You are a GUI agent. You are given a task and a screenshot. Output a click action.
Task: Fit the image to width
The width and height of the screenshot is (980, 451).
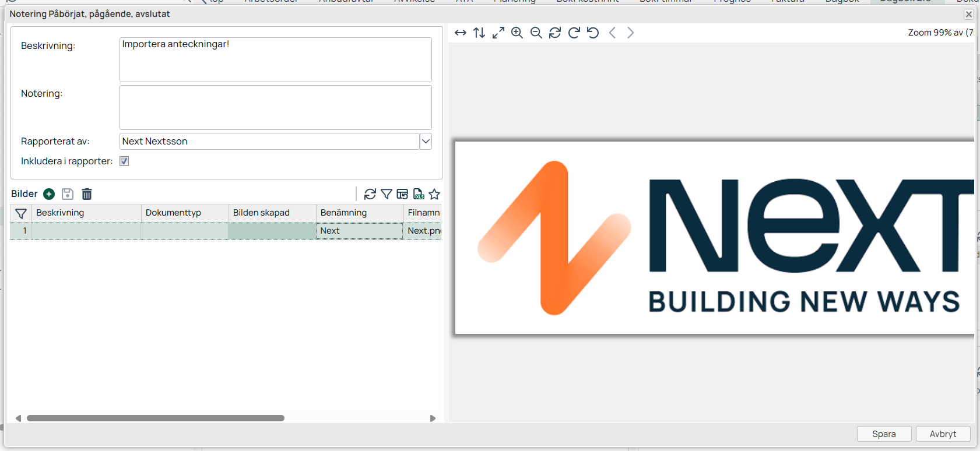(x=461, y=33)
